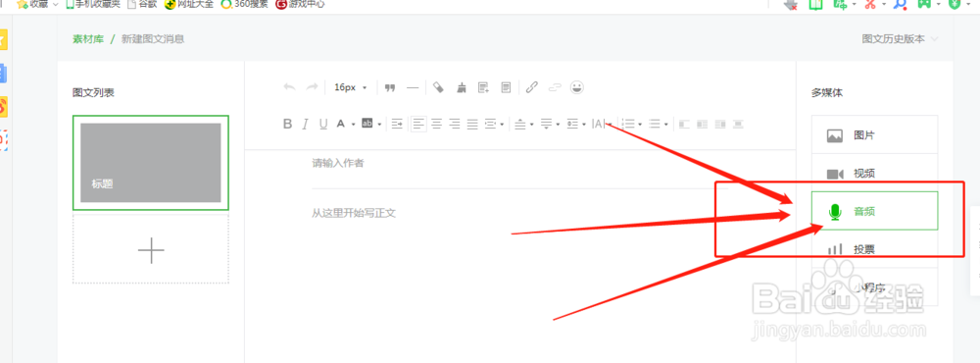This screenshot has height=363, width=980.
Task: Open the 图文历史版本 dropdown
Action: pyautogui.click(x=900, y=39)
